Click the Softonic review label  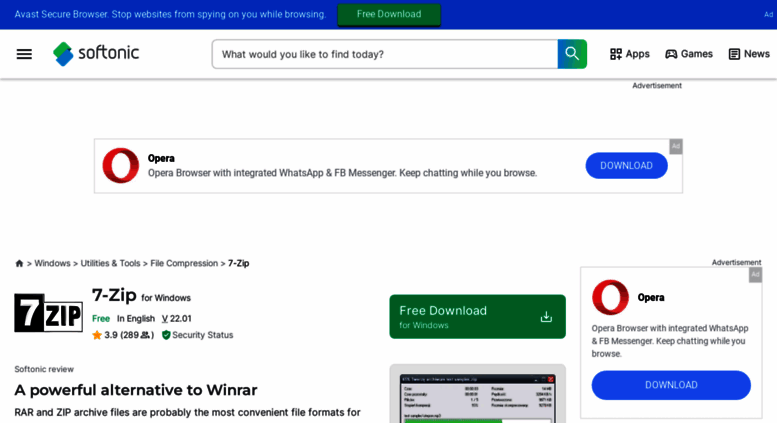(44, 369)
